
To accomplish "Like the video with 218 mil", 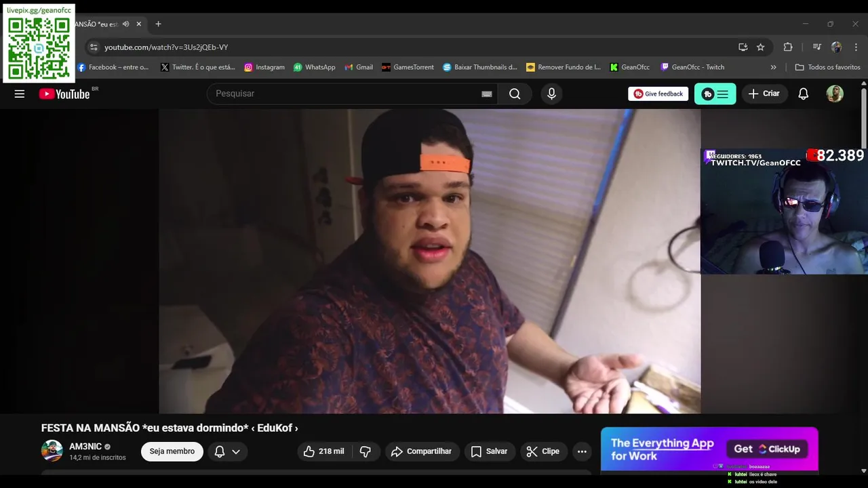I will click(324, 451).
